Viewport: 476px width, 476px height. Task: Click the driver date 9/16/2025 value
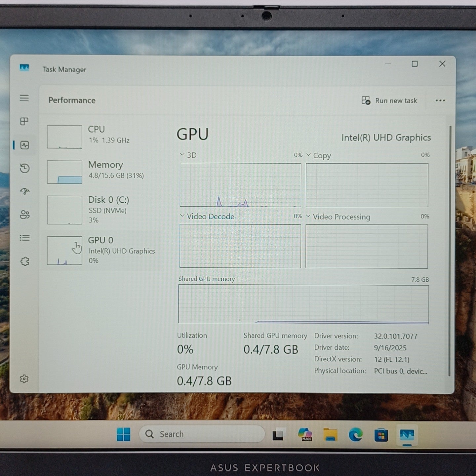(x=390, y=348)
